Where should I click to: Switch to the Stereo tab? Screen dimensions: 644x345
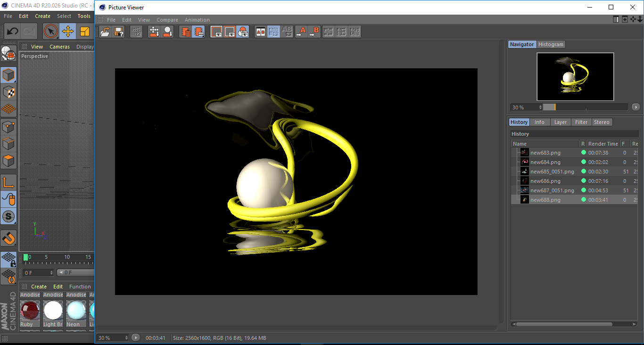point(602,122)
